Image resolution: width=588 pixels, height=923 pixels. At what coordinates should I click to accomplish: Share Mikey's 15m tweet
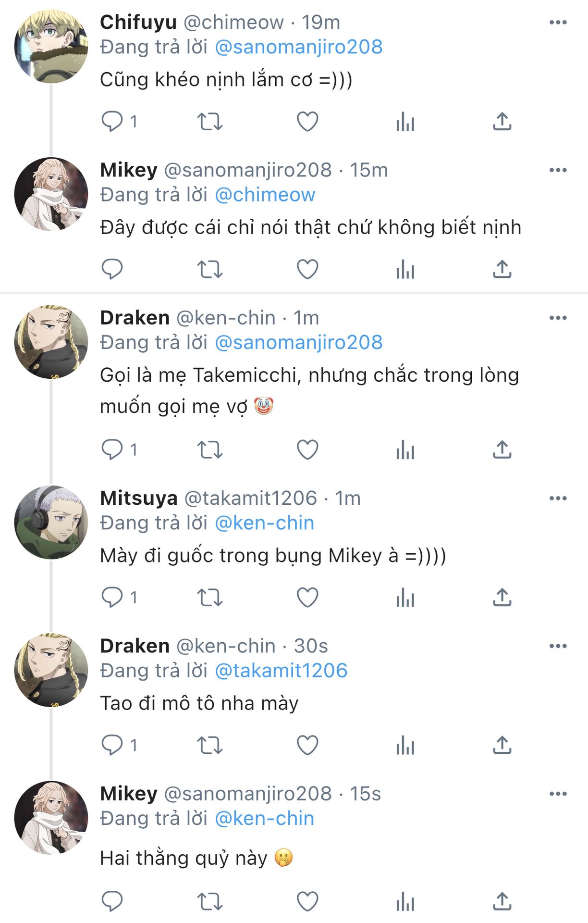(502, 269)
